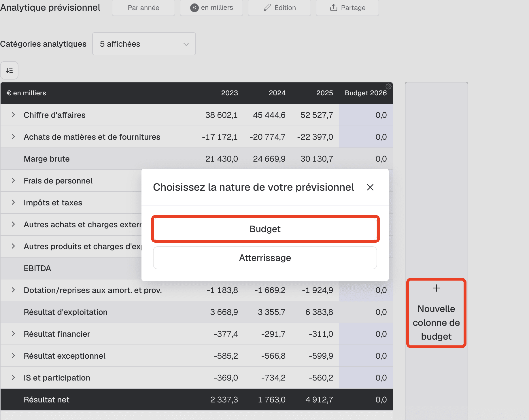This screenshot has height=420, width=529.
Task: Click the value 52 527,7 in 2025
Action: pos(317,115)
